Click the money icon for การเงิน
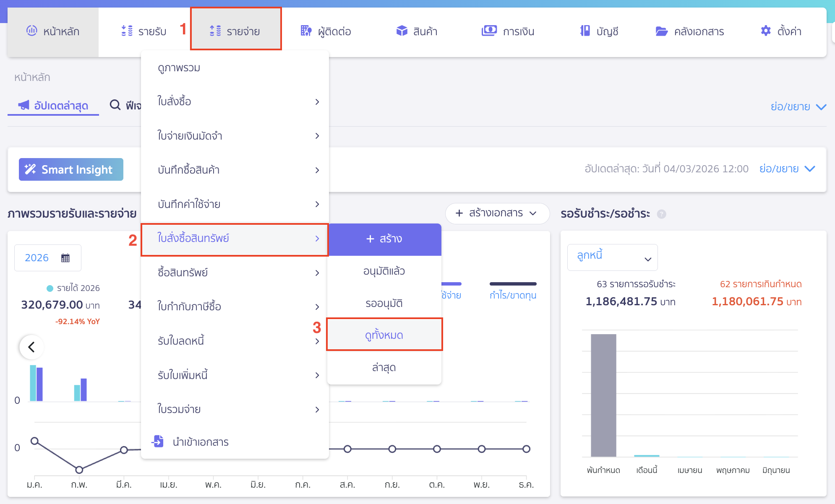The image size is (835, 504). 489,31
